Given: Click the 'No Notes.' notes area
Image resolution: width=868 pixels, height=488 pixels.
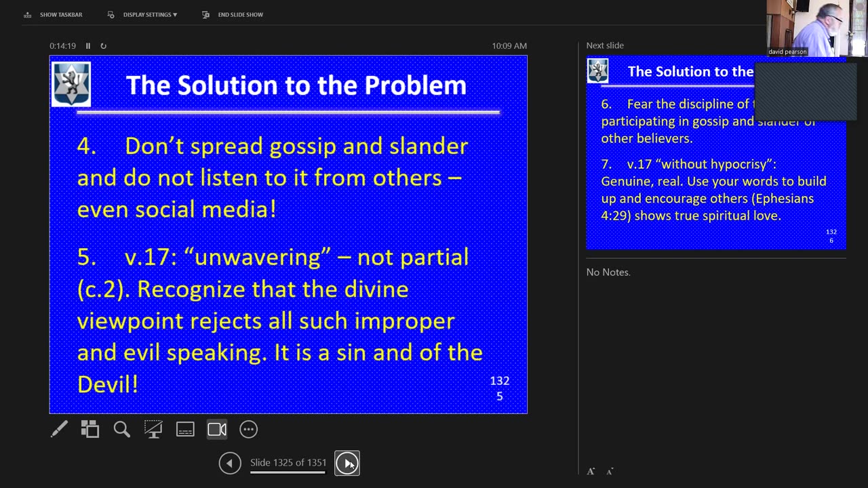Looking at the screenshot, I should [608, 272].
